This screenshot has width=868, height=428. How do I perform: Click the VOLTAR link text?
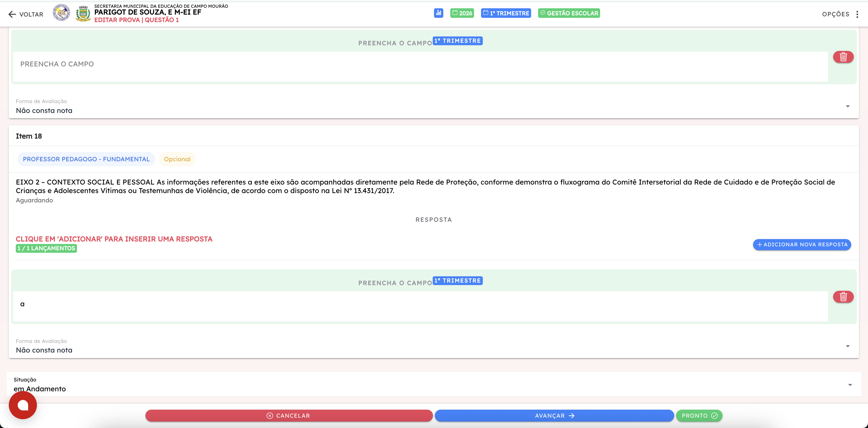pos(31,14)
